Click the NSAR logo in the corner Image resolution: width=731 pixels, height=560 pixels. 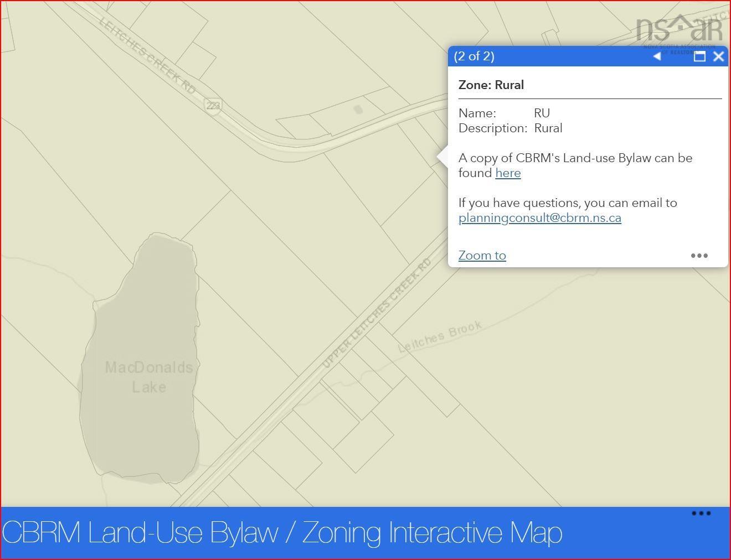tap(678, 25)
